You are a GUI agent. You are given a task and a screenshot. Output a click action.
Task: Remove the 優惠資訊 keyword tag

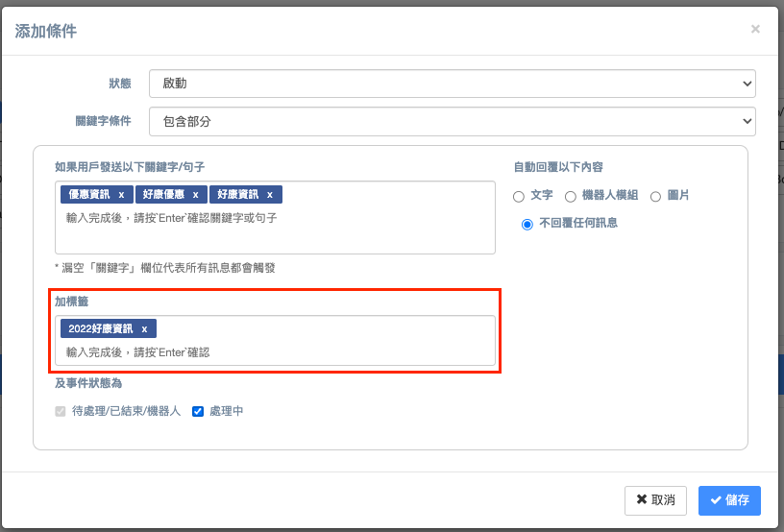[121, 195]
